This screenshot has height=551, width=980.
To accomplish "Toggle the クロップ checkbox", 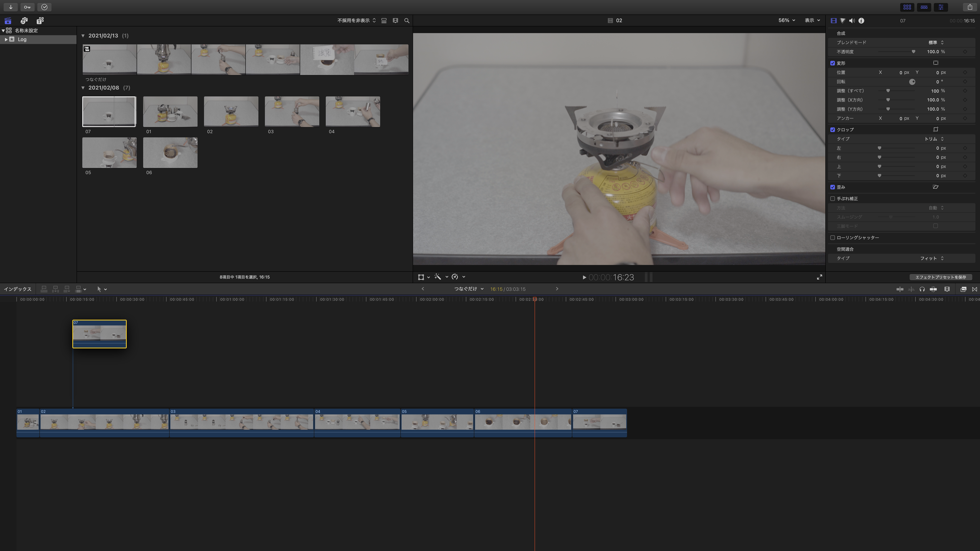I will 832,130.
